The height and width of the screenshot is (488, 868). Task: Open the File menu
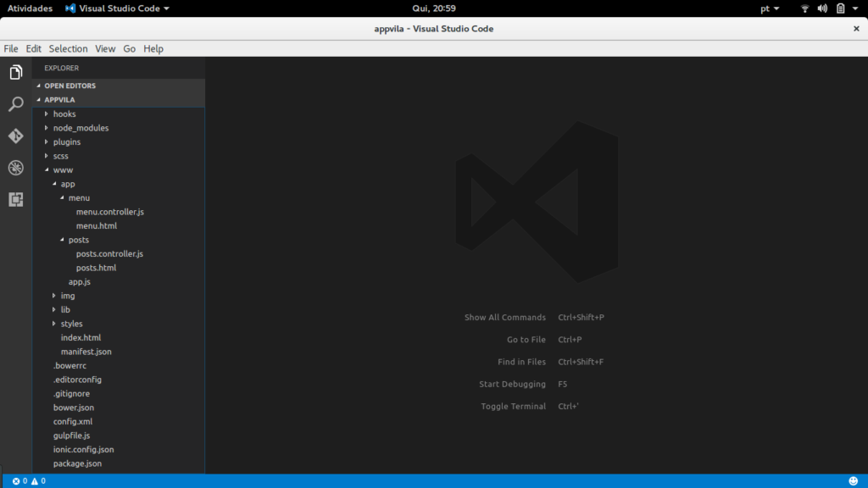[11, 49]
